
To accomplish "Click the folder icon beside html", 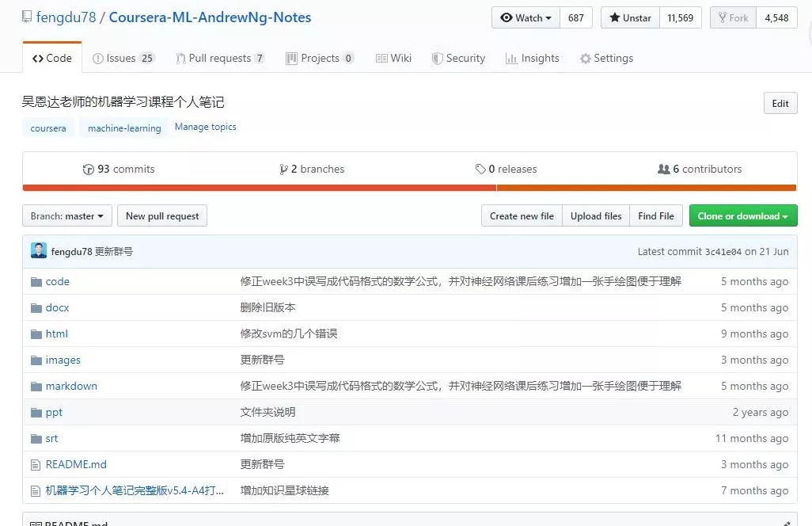I will pyautogui.click(x=36, y=334).
